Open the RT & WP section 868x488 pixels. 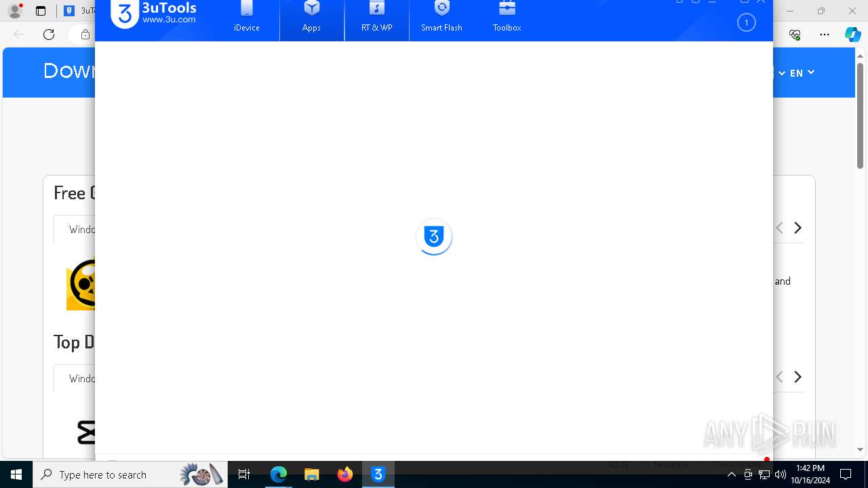point(377,18)
